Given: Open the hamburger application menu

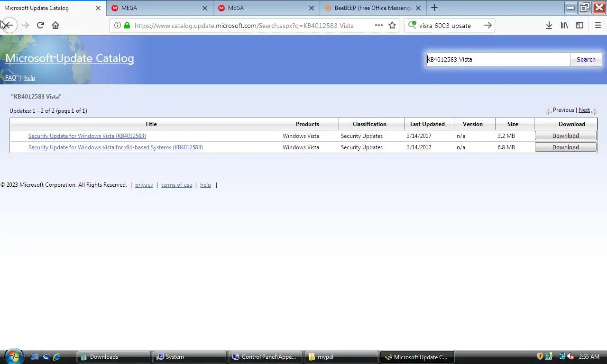Looking at the screenshot, I should tap(598, 26).
